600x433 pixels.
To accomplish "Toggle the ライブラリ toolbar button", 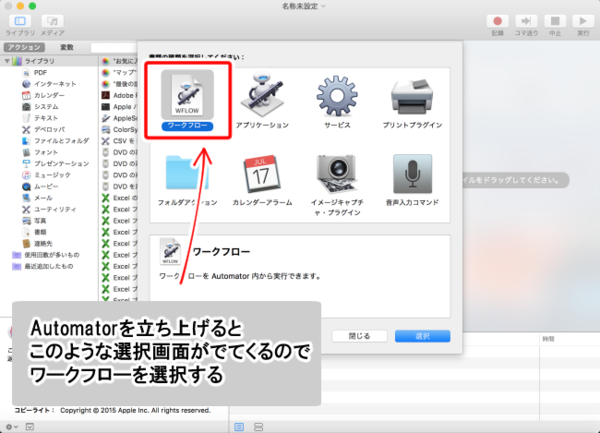I will tap(20, 21).
